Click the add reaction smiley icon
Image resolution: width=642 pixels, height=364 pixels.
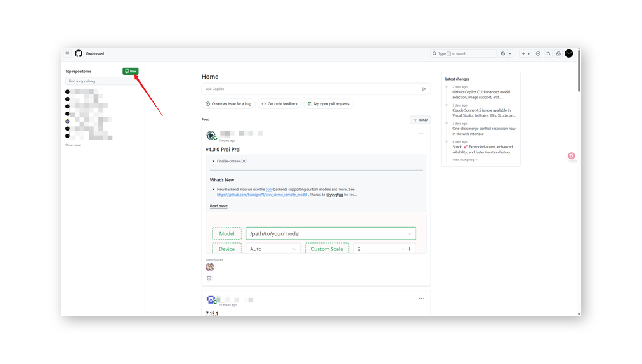[209, 278]
